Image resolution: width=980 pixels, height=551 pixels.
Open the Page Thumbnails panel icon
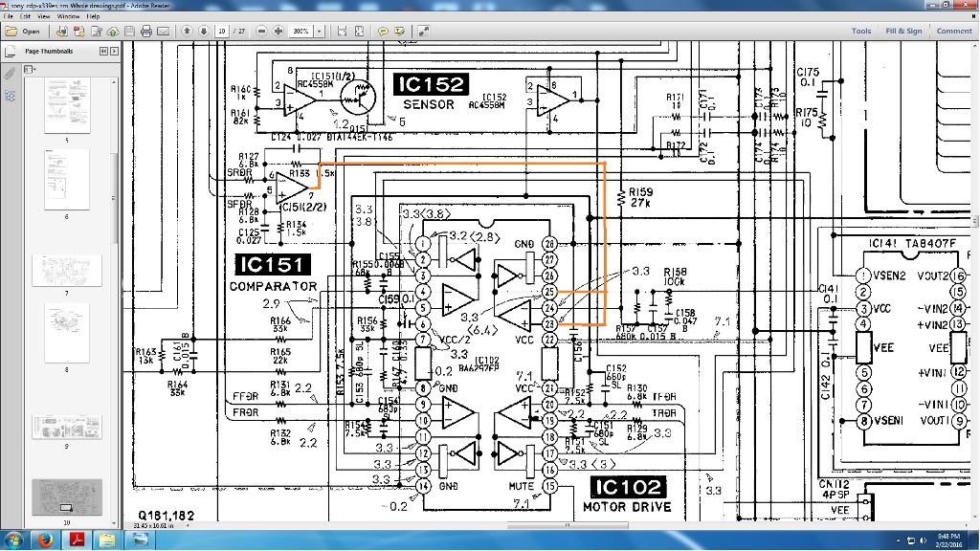tap(10, 52)
